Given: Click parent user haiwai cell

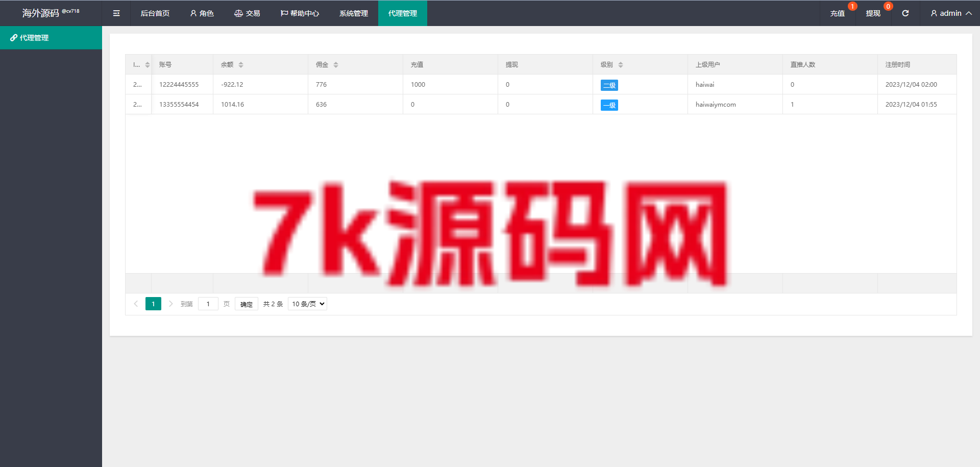Looking at the screenshot, I should point(735,85).
